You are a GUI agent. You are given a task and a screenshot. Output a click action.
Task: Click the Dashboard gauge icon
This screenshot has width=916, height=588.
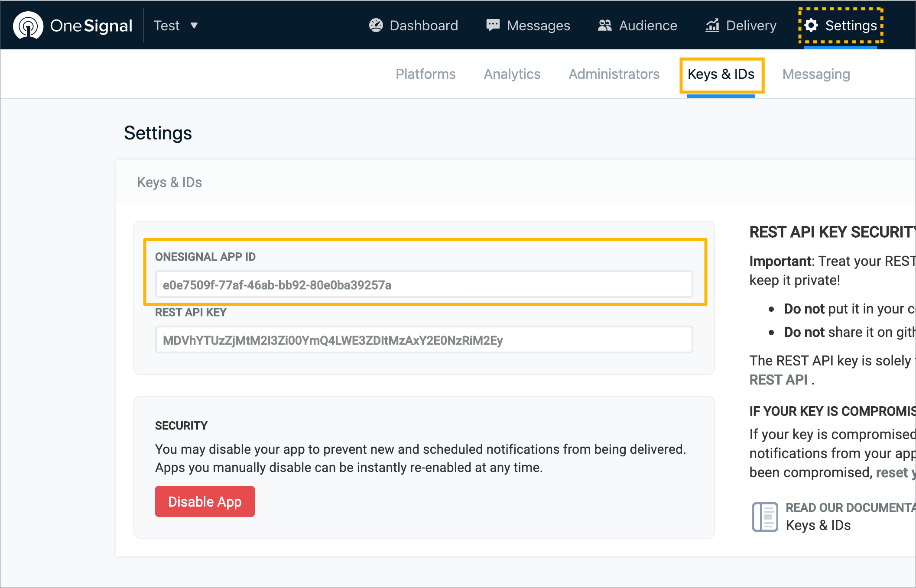pos(376,25)
